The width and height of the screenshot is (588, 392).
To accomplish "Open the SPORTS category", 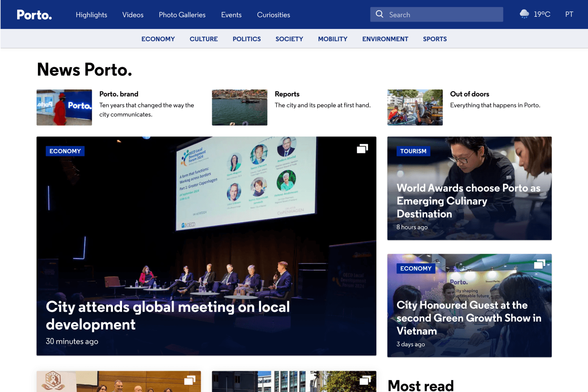I will (435, 39).
